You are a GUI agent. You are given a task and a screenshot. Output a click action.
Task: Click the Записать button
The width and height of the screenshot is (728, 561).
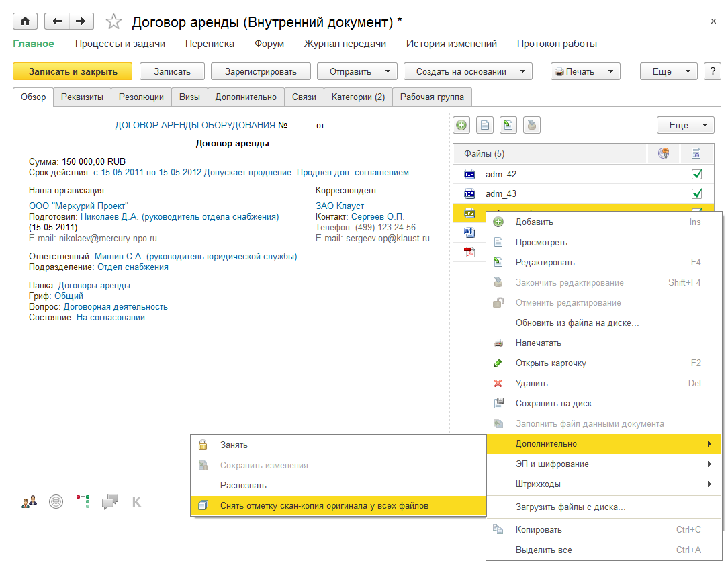(x=172, y=71)
